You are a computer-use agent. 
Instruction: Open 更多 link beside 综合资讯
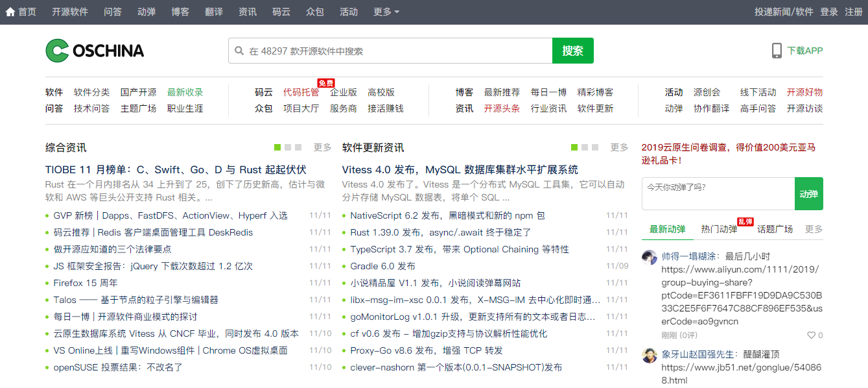point(323,147)
